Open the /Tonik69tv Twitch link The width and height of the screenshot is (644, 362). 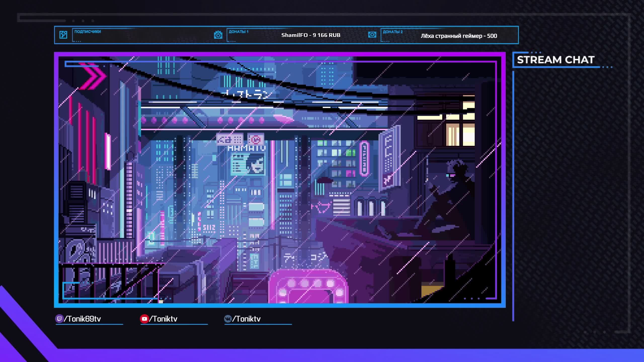tap(83, 319)
